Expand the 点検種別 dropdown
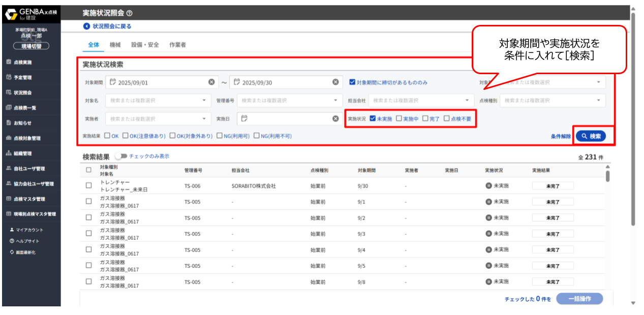644x315 pixels. click(x=598, y=101)
